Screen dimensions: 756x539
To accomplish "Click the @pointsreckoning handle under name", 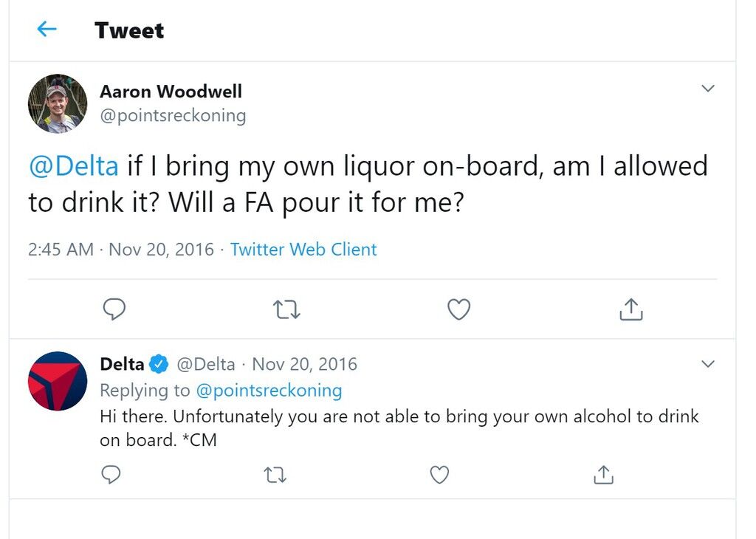I will (173, 116).
